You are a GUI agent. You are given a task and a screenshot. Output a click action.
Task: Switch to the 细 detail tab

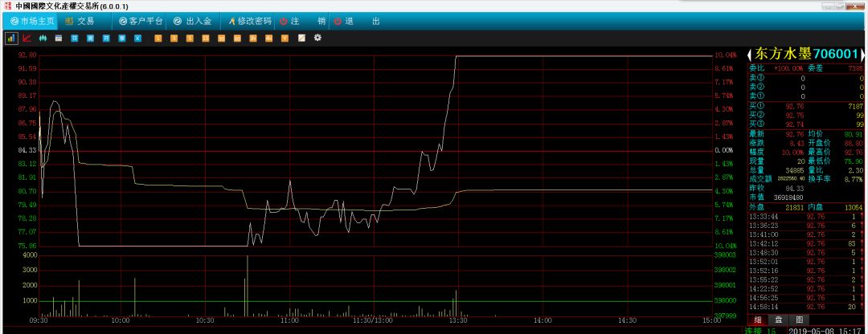click(758, 320)
